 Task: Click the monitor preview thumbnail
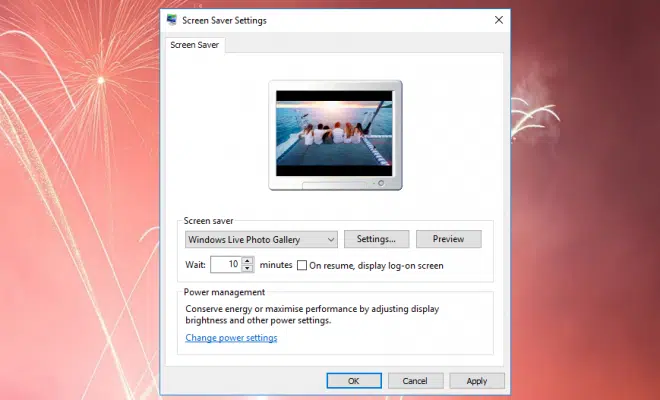tap(335, 135)
